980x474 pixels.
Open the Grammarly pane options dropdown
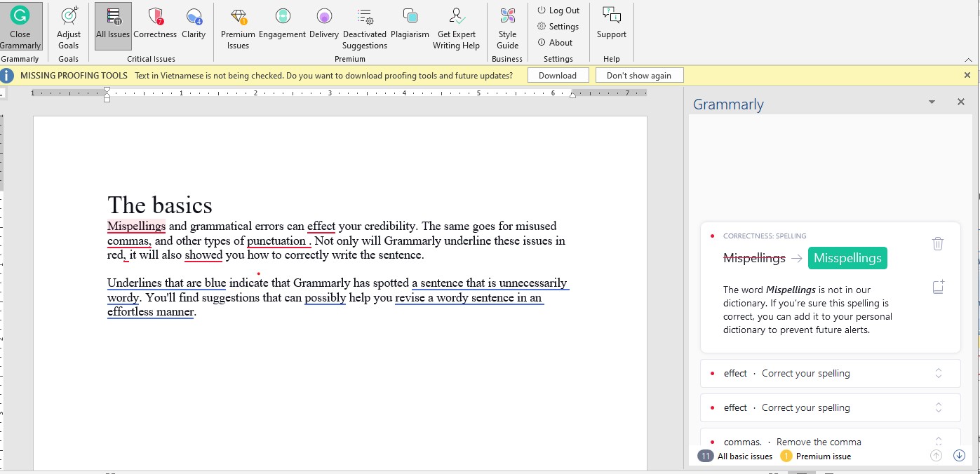[x=932, y=102]
